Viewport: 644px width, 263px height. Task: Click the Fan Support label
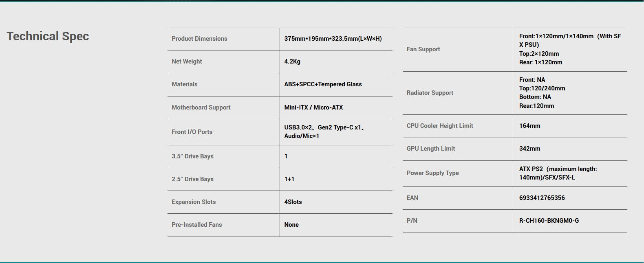click(423, 49)
